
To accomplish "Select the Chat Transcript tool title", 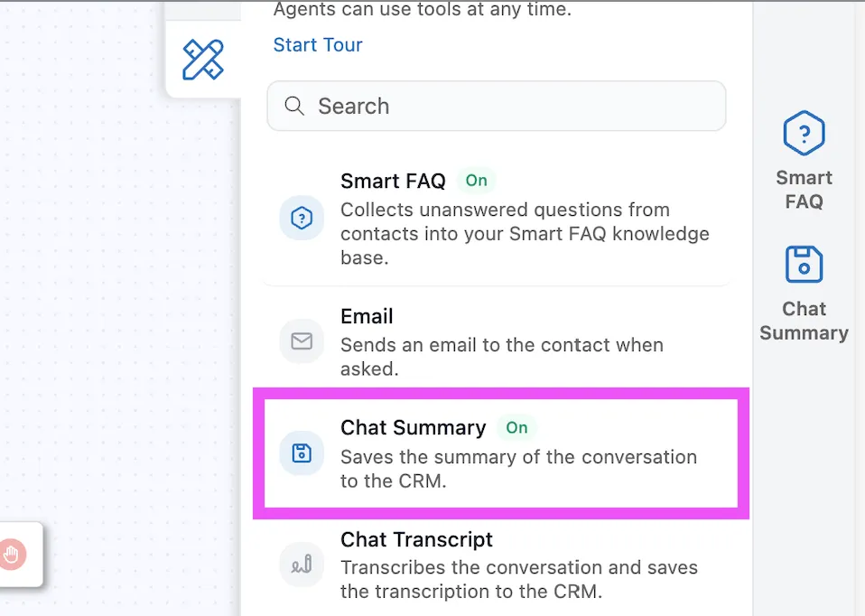I will coord(416,539).
